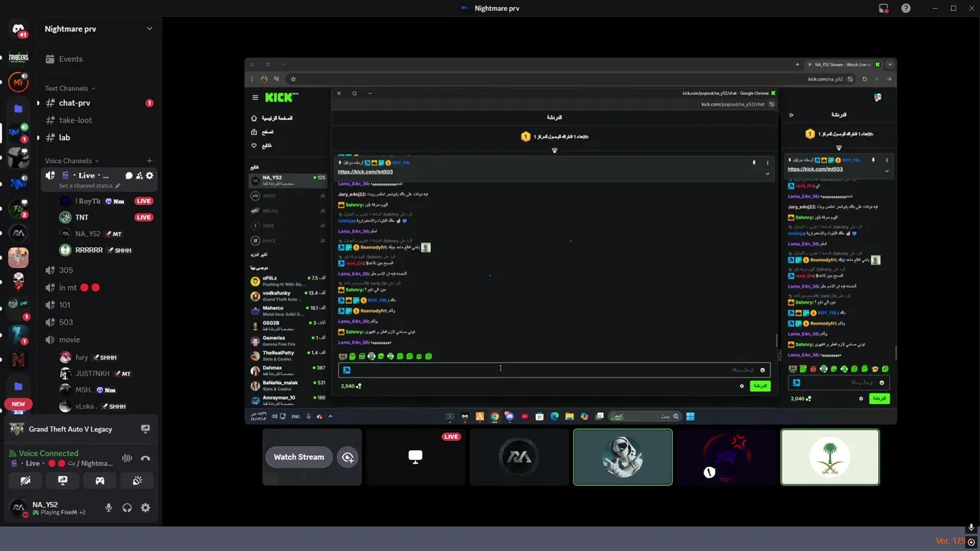Image resolution: width=980 pixels, height=551 pixels.
Task: Join the in mt voice channel
Action: (99, 288)
